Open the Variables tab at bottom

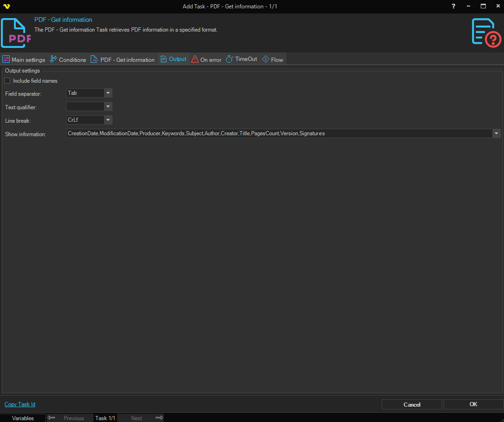(23, 418)
